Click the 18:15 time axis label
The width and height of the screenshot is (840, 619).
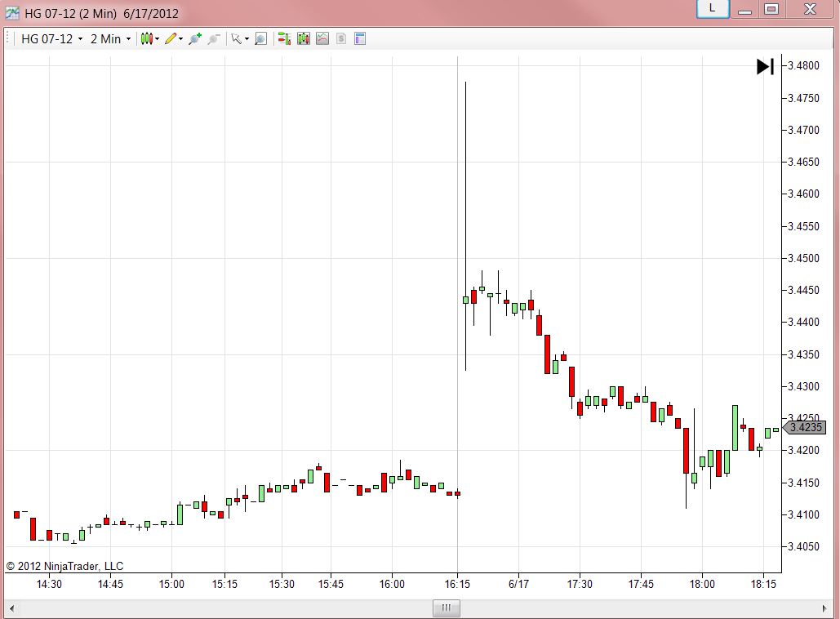[x=762, y=584]
